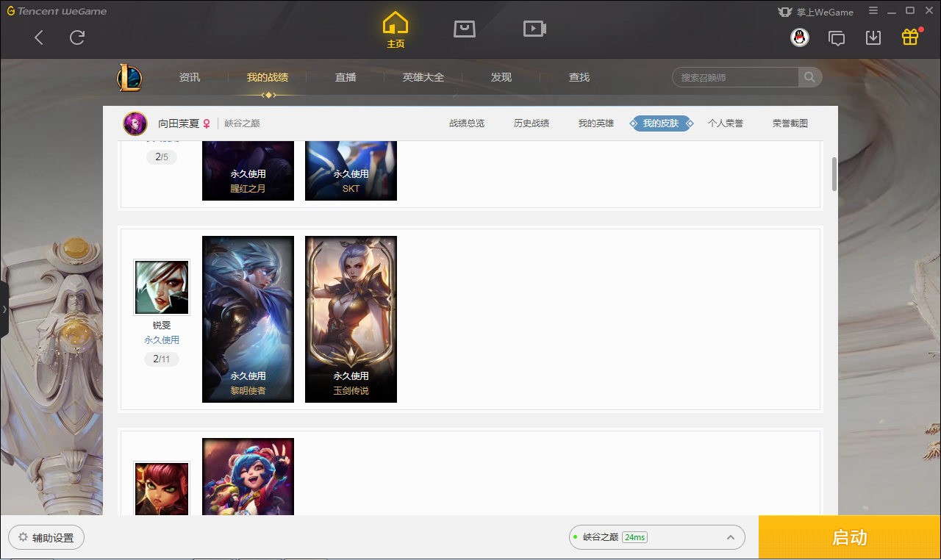
Task: Open the panda Annie skin card
Action: [248, 477]
